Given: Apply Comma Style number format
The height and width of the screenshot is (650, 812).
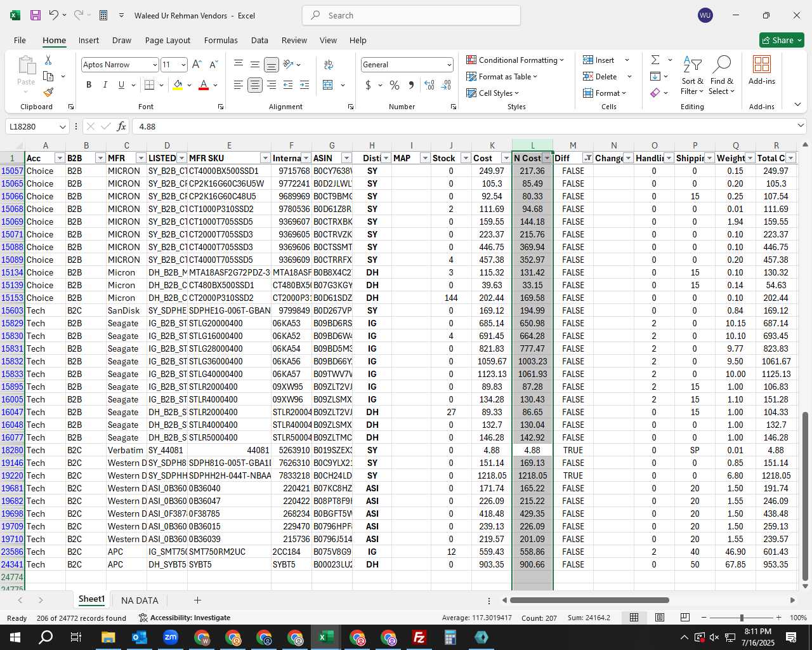Looking at the screenshot, I should click(x=411, y=85).
